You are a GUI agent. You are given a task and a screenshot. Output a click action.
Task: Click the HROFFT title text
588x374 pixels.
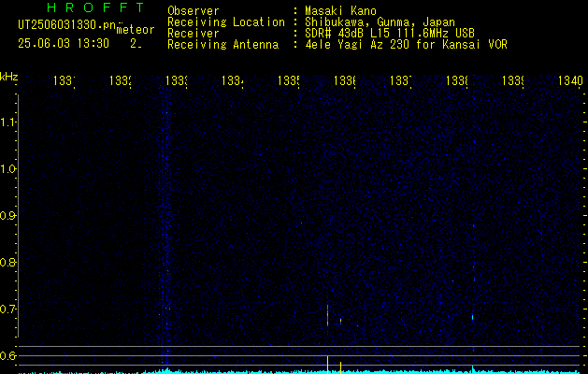(x=95, y=7)
